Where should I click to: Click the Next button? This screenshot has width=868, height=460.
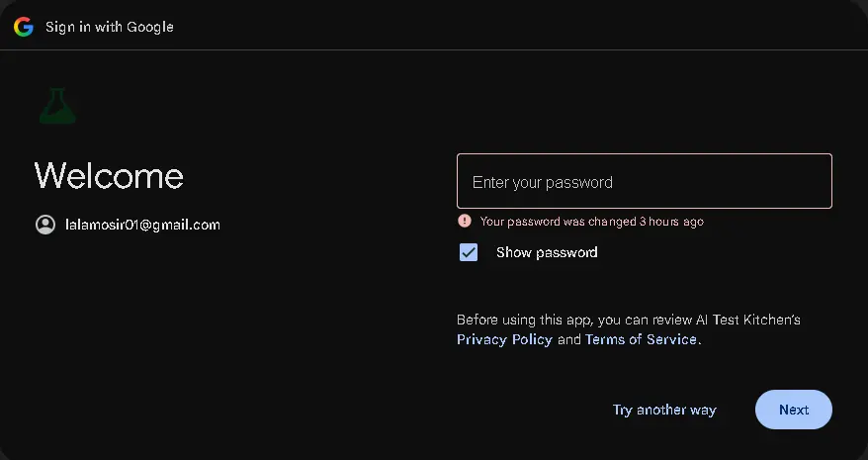(x=794, y=410)
